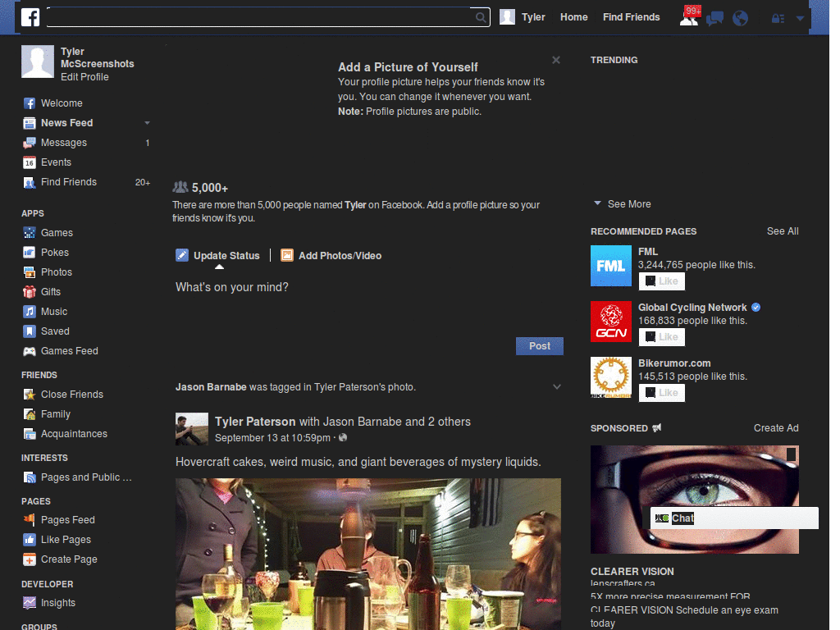
Task: Click Tyler's small avatar in top bar
Action: (507, 17)
